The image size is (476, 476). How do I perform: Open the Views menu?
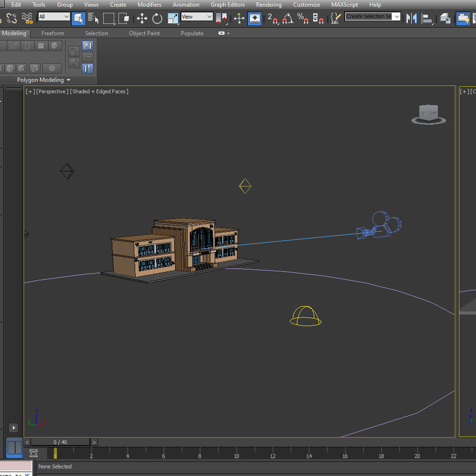tap(91, 5)
